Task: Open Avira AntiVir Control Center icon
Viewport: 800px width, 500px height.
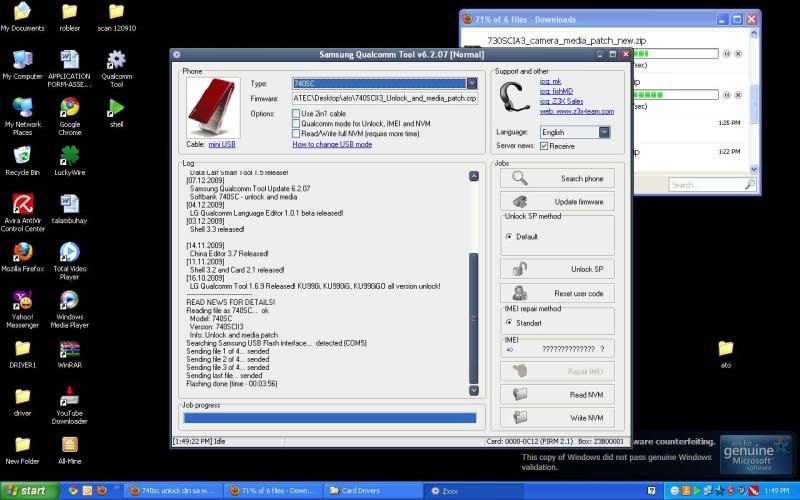Action: tap(22, 212)
